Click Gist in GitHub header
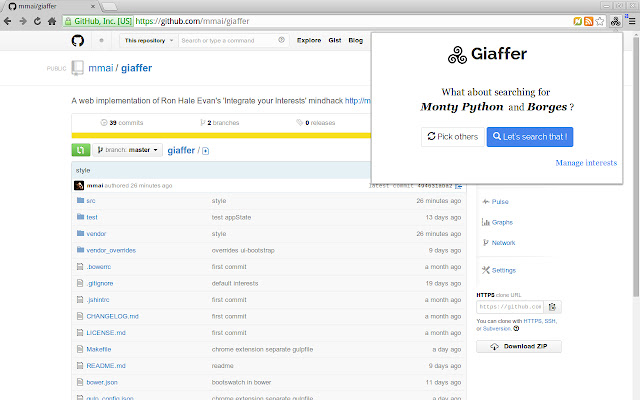The height and width of the screenshot is (400, 640). 335,40
